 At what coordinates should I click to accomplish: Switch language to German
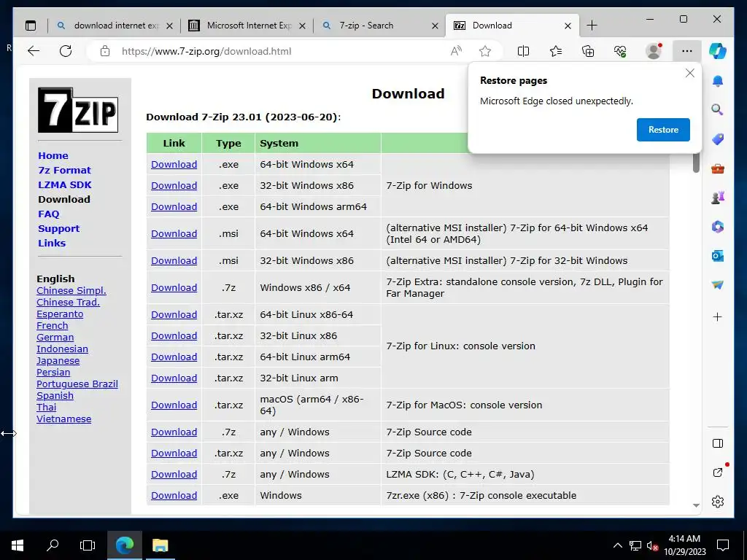point(55,337)
